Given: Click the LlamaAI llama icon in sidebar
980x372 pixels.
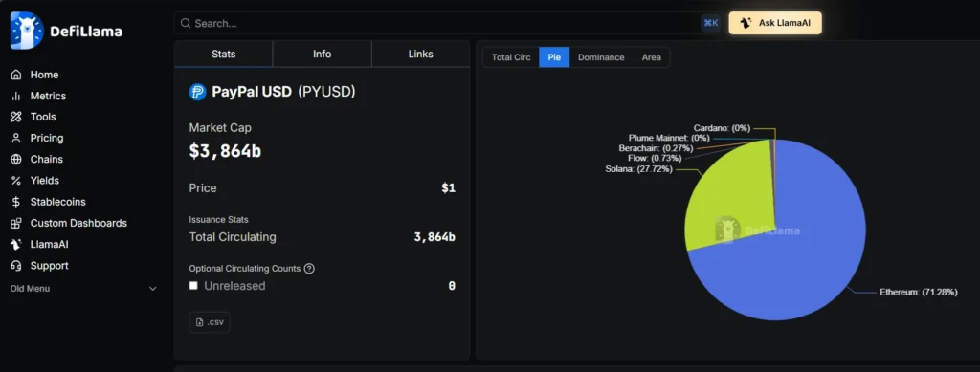Looking at the screenshot, I should tap(17, 244).
